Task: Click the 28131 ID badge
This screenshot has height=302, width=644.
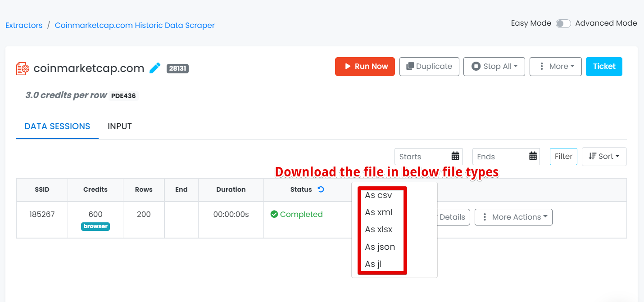Action: tap(177, 68)
